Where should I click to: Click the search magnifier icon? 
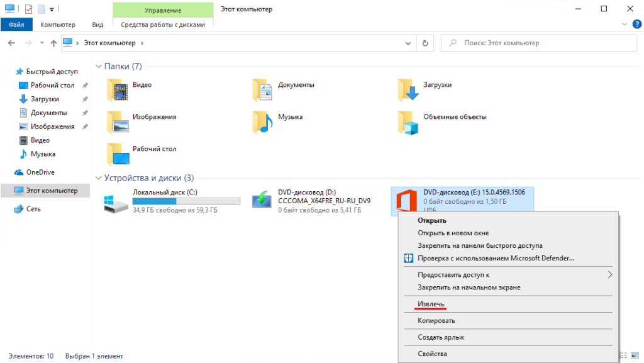click(453, 43)
